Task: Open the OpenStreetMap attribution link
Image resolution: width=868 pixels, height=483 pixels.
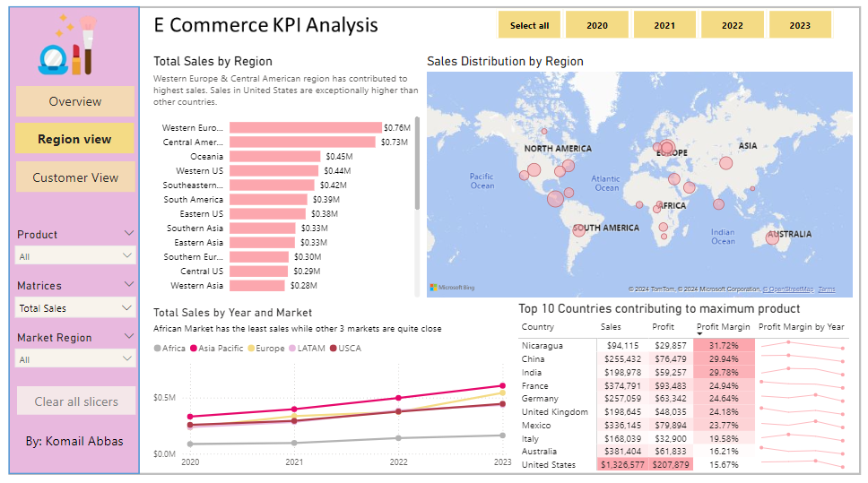Action: pyautogui.click(x=790, y=289)
